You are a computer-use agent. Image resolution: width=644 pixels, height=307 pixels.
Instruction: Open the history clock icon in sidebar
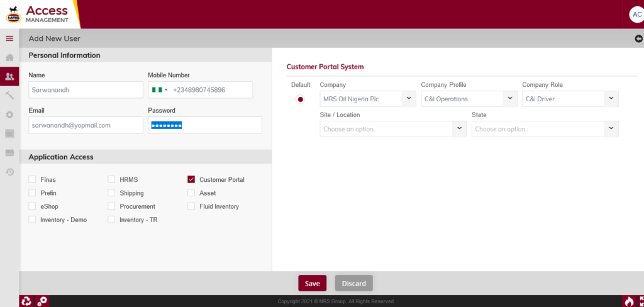pyautogui.click(x=9, y=172)
